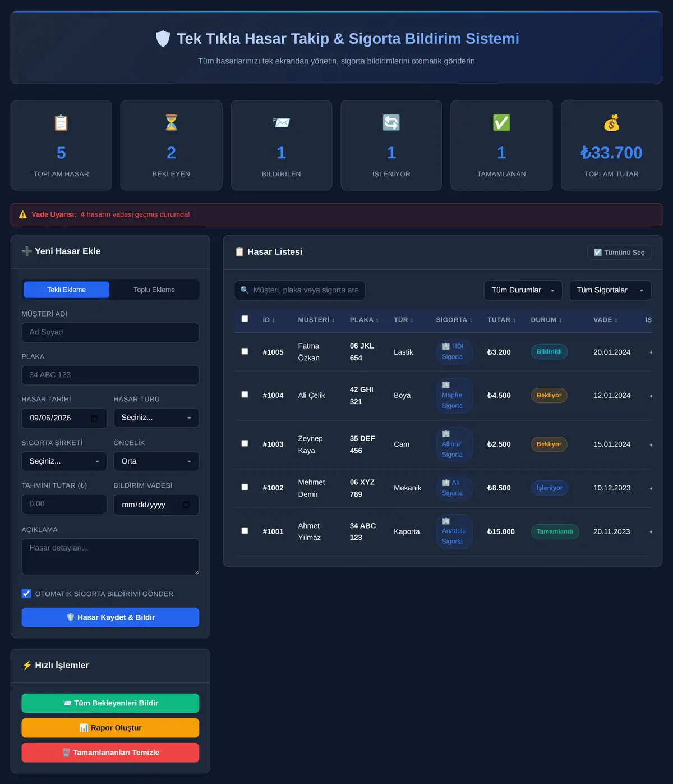
Task: Click the refresh arrows icon on İşleniyor card
Action: [x=391, y=123]
